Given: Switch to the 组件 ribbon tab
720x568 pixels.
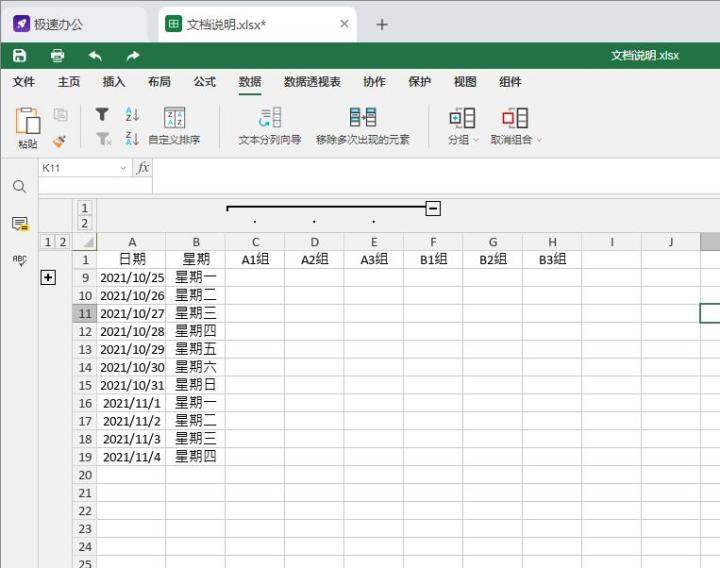Looking at the screenshot, I should click(510, 82).
